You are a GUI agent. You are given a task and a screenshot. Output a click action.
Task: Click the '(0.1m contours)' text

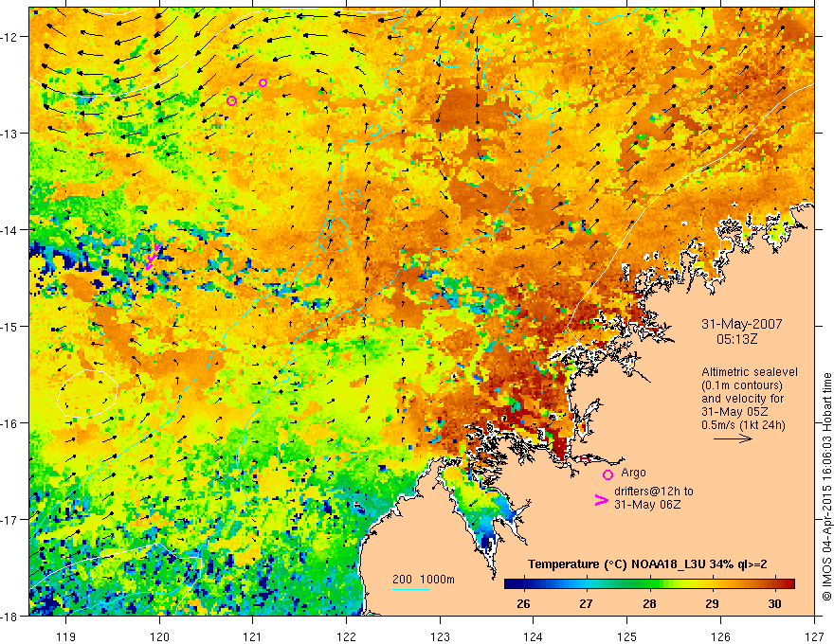point(742,385)
